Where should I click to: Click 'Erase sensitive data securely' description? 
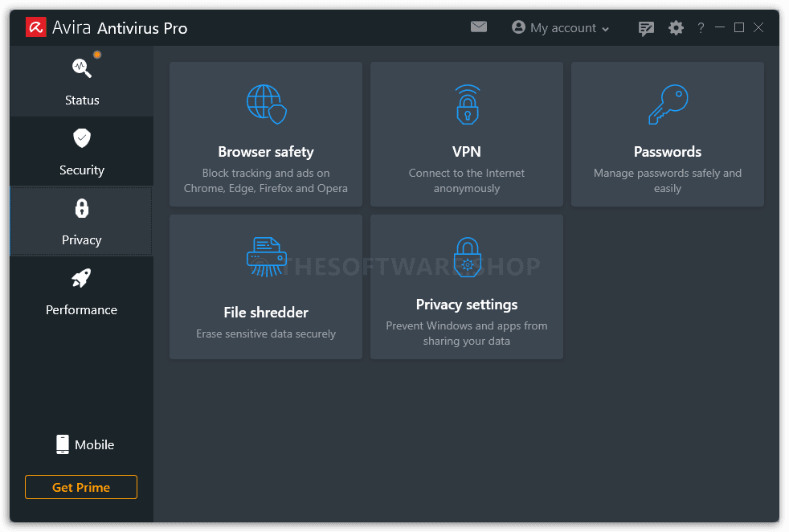click(266, 334)
